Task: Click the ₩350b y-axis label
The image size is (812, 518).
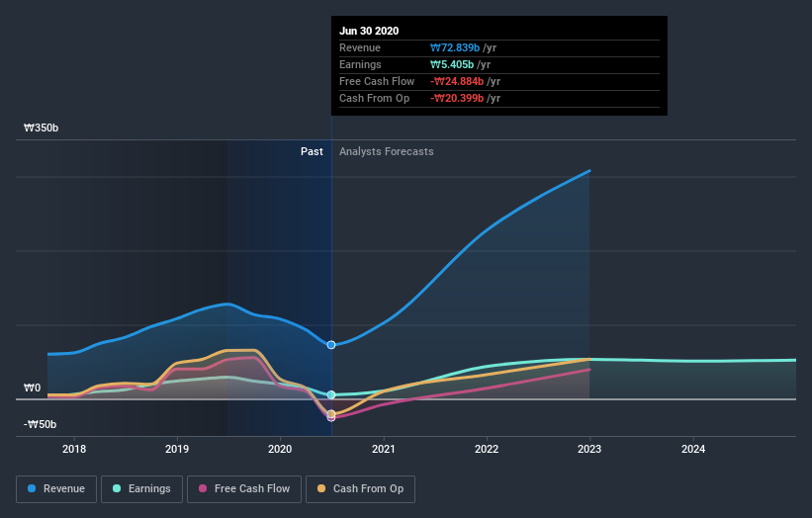Action: (x=41, y=128)
